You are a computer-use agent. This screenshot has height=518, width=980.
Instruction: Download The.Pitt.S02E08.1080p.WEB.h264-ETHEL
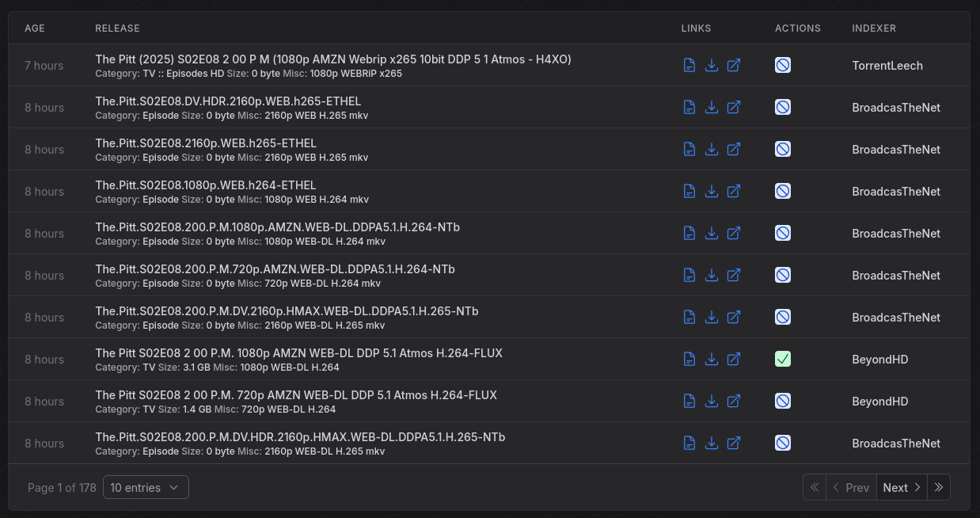[712, 191]
